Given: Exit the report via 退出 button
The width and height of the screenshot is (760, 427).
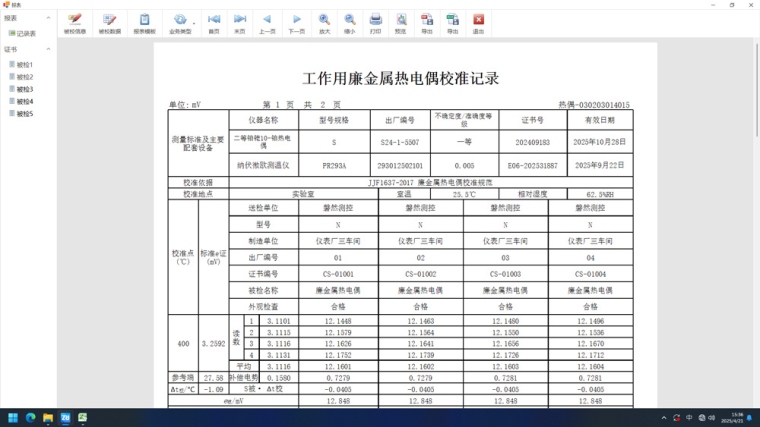Looking at the screenshot, I should pos(478,23).
